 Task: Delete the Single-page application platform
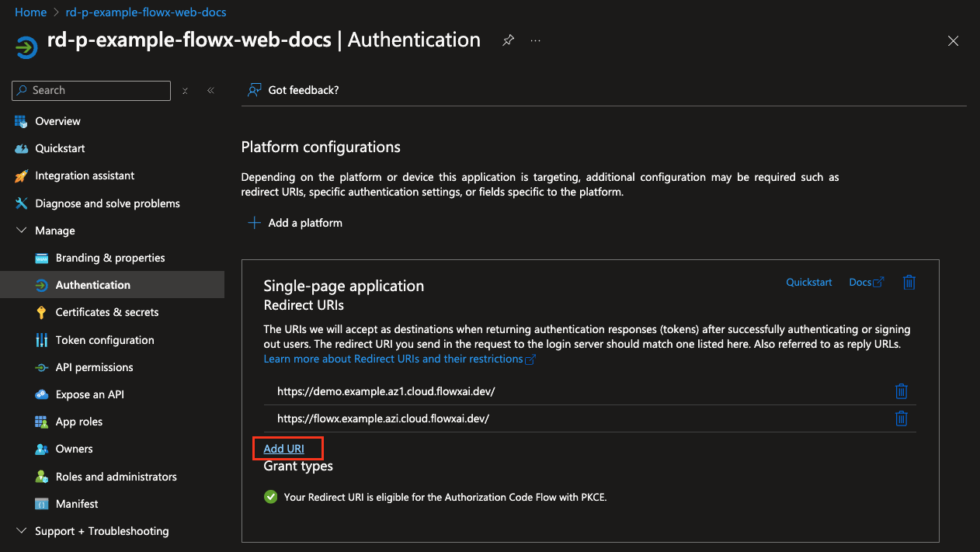[909, 283]
